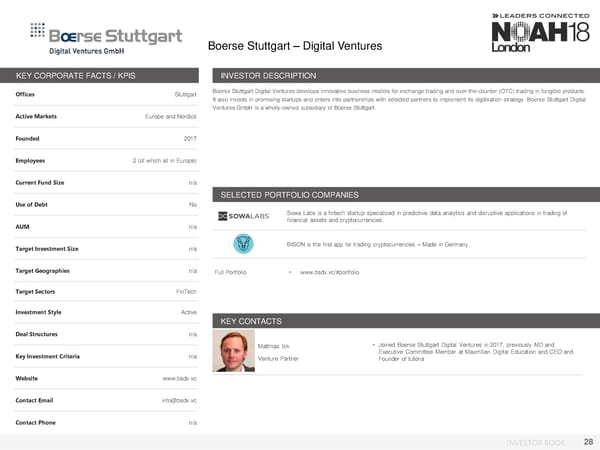
Task: Click the page number 28
Action: point(588,440)
